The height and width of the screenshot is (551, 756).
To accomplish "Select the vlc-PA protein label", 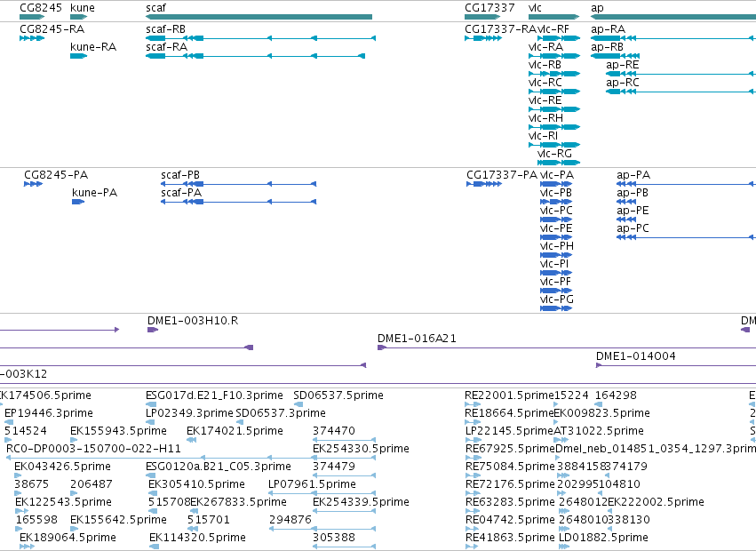I will tap(557, 175).
